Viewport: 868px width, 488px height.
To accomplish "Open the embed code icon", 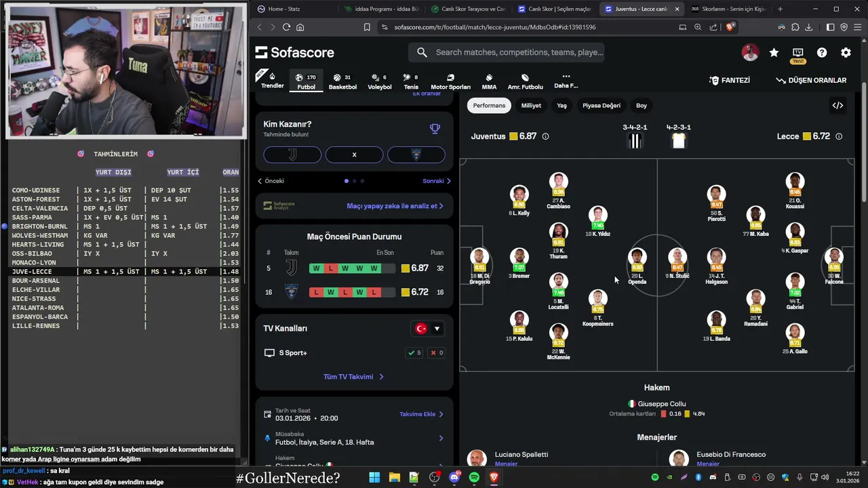I will pos(837,105).
